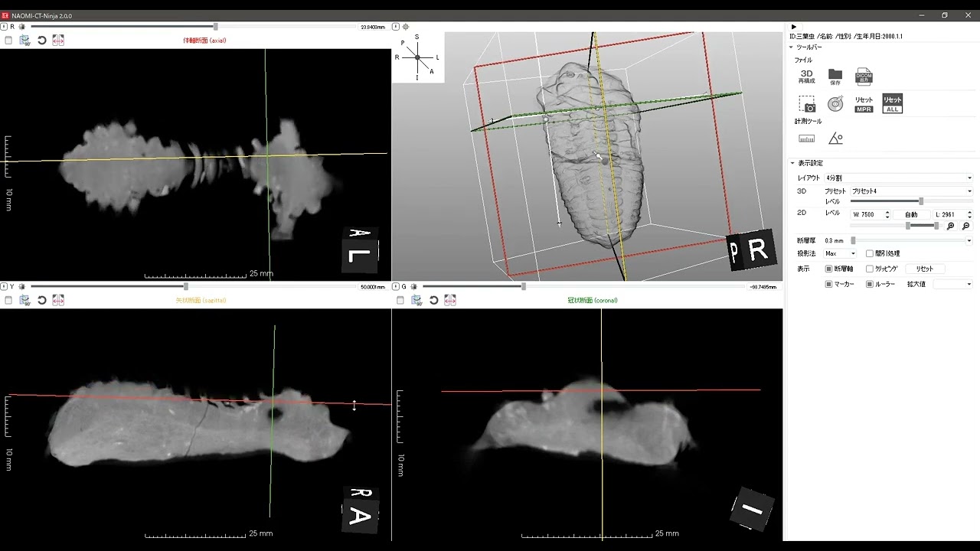Click the 3D view left step button
The height and width of the screenshot is (551, 980).
tap(397, 27)
